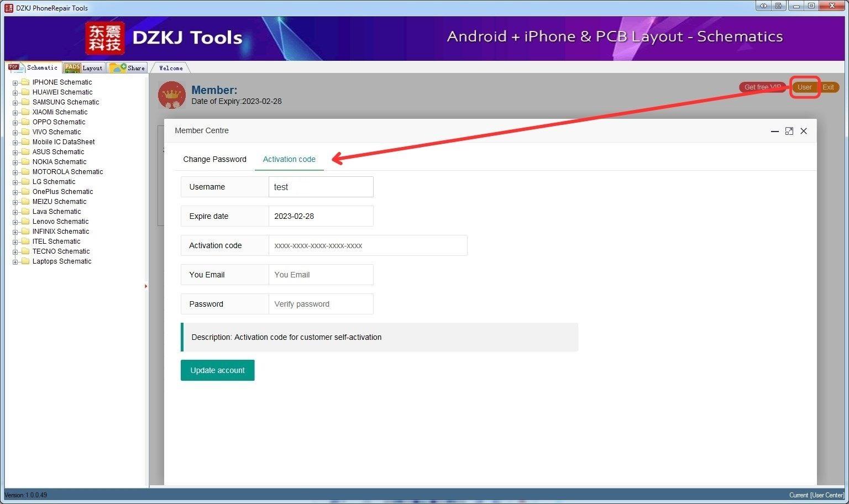Click the INFINIX Schematic folder icon
849x504 pixels.
(x=25, y=232)
